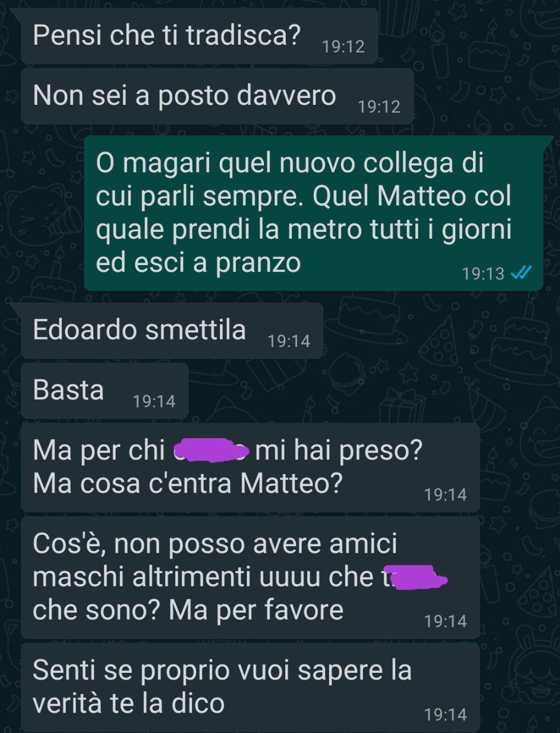Screen dimensions: 560x733
Task: Tap the 'Edoardo smettila' message bubble
Action: (172, 331)
